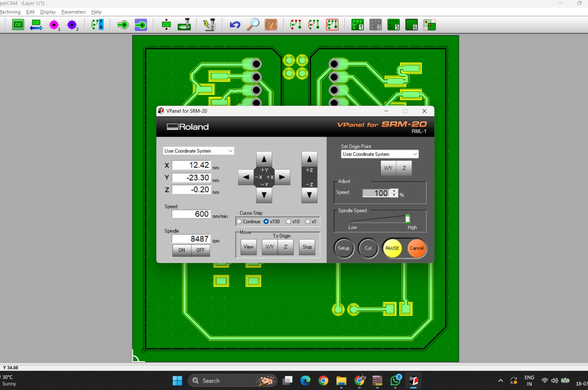Open File Explorer from the taskbar
The image size is (588, 390).
pyautogui.click(x=341, y=381)
